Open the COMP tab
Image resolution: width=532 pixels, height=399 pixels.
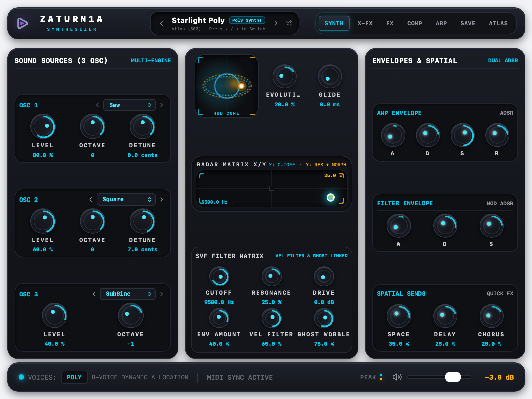pyautogui.click(x=415, y=23)
